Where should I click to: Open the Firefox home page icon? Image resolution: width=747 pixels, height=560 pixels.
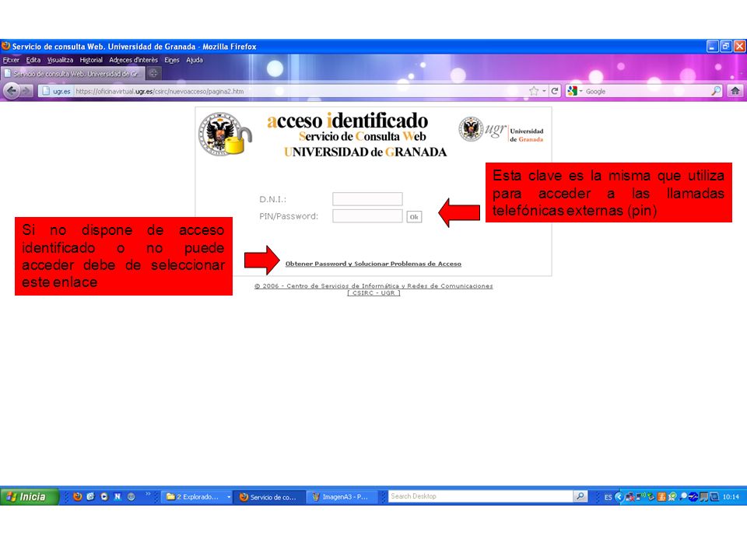click(x=735, y=91)
